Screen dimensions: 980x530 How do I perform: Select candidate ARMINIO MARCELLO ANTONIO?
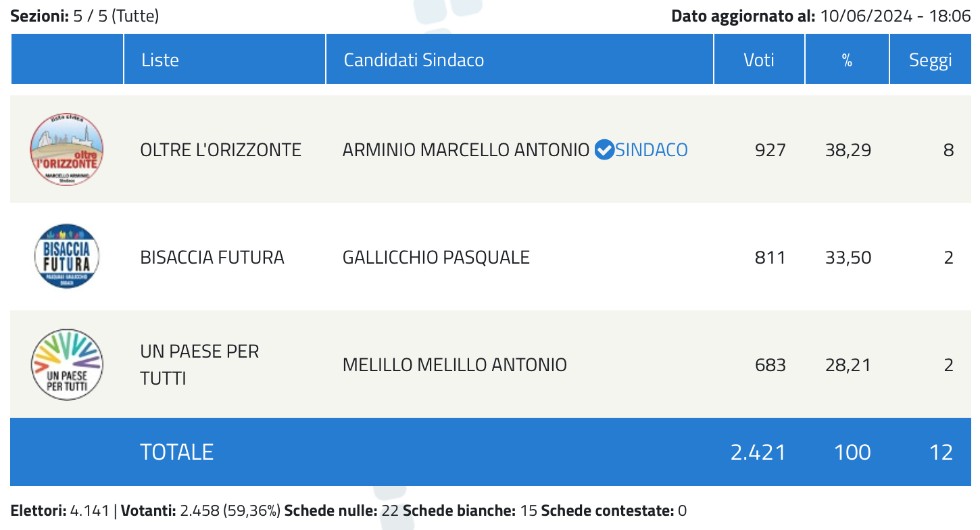(466, 149)
